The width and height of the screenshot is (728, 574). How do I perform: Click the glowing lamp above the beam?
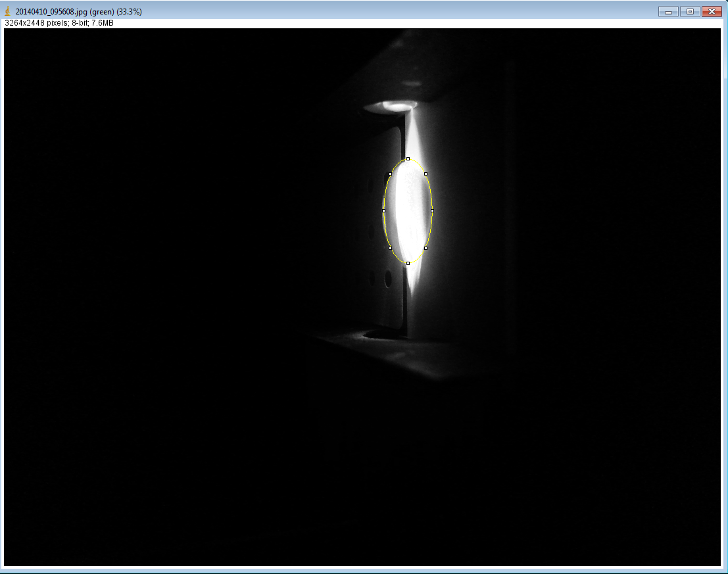(393, 105)
